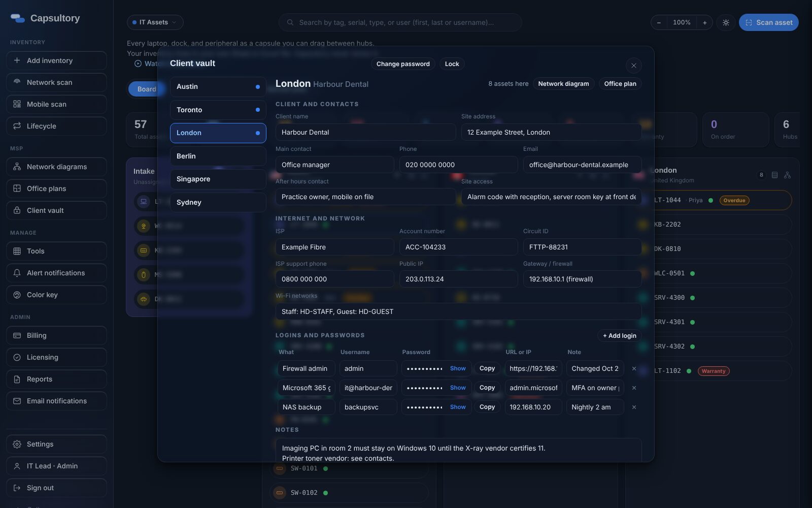The height and width of the screenshot is (508, 812).
Task: Focus the asset search field
Action: pos(400,22)
